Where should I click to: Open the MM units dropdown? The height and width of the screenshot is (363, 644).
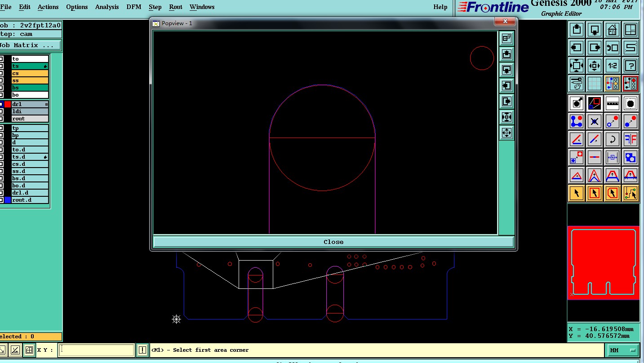click(622, 350)
